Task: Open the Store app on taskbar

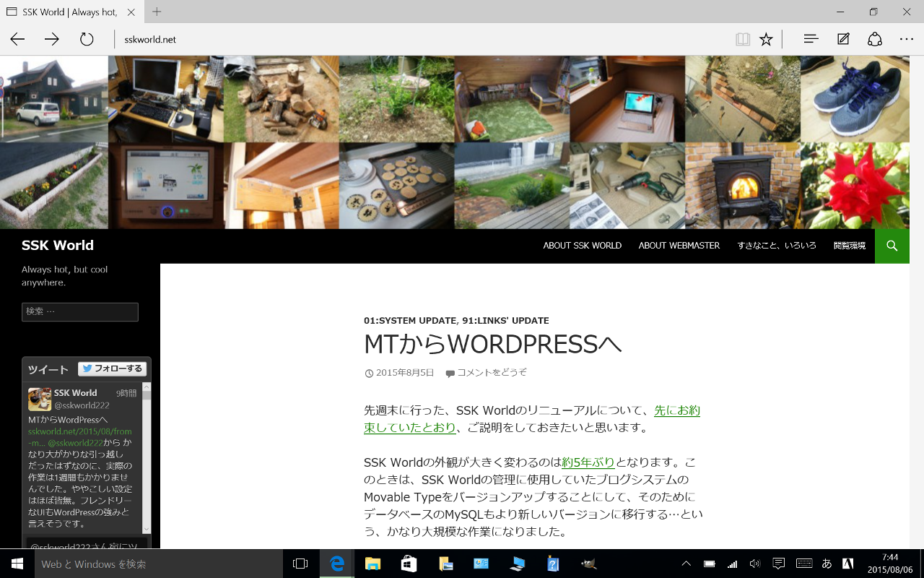Action: (x=409, y=564)
